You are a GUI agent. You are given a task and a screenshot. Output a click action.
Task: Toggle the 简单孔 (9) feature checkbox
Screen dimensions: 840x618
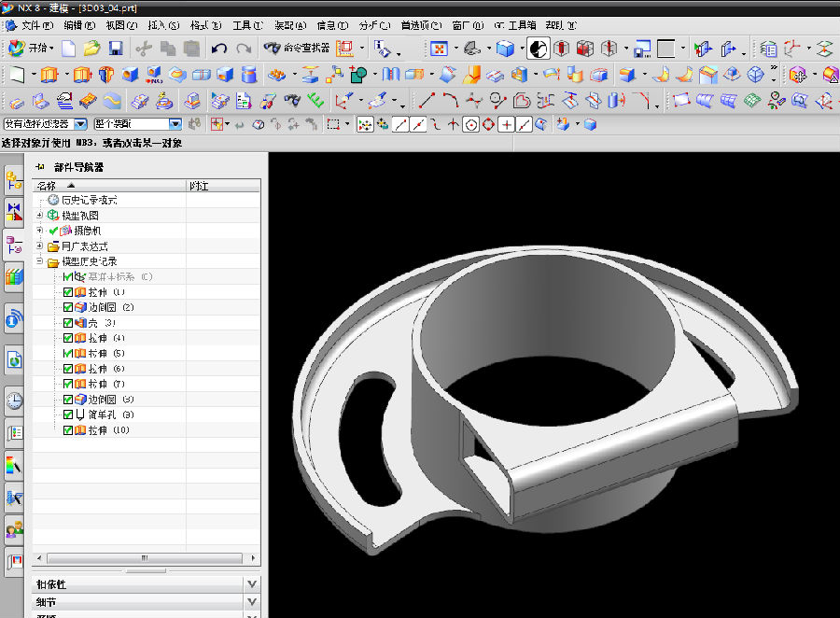68,414
